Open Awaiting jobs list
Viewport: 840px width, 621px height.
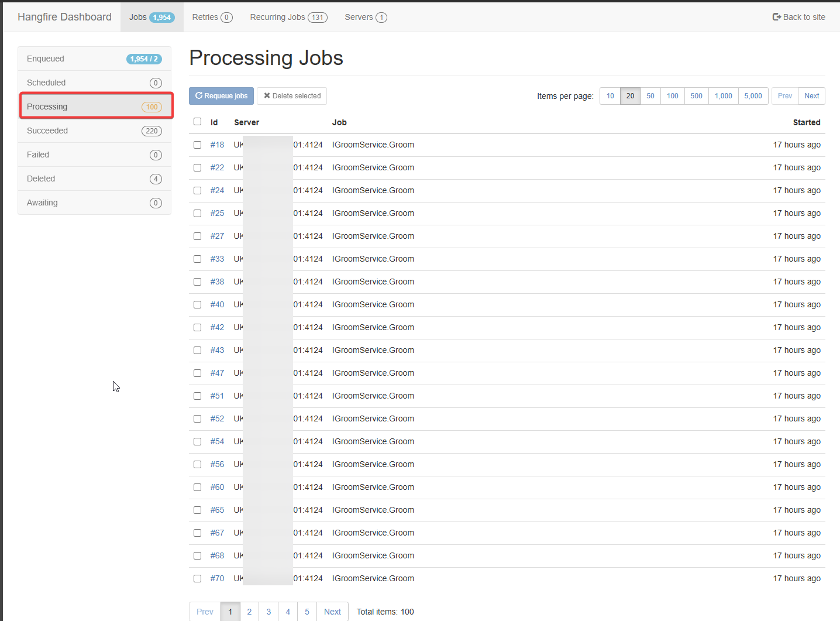pos(94,203)
